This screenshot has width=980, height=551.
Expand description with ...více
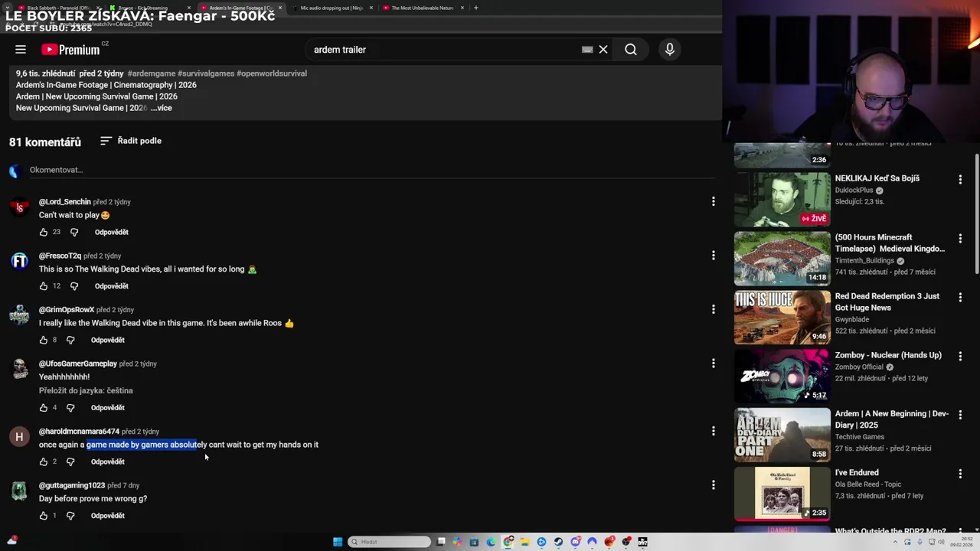(x=162, y=108)
